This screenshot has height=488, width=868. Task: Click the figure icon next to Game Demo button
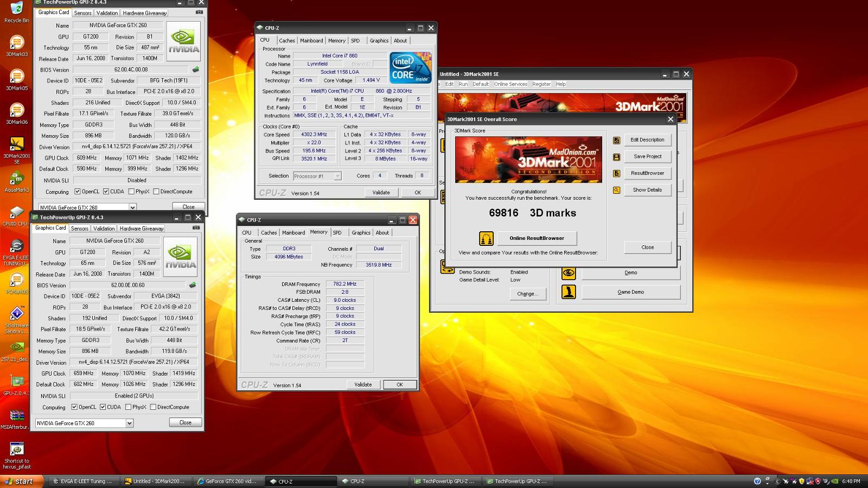(x=569, y=292)
